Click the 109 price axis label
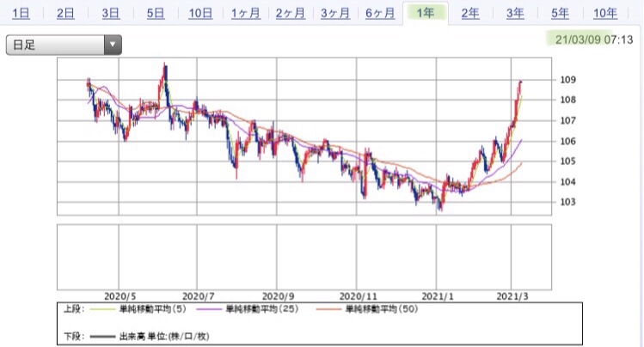The height and width of the screenshot is (347, 644). (x=568, y=80)
